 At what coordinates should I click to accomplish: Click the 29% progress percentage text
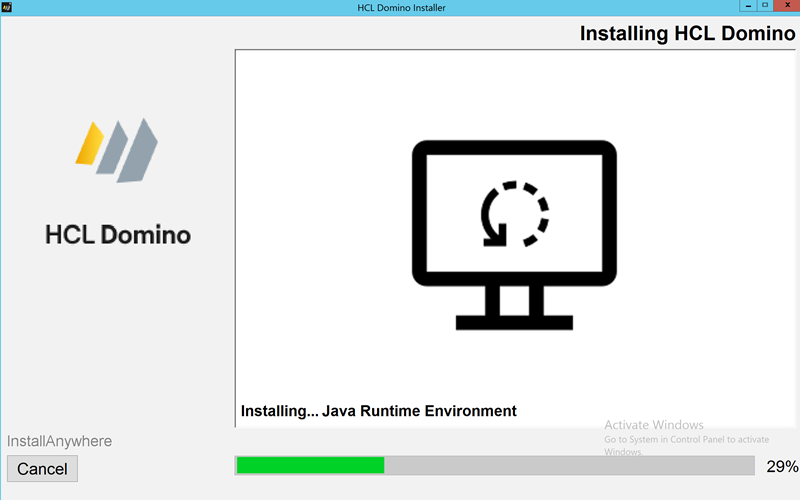pyautogui.click(x=782, y=466)
